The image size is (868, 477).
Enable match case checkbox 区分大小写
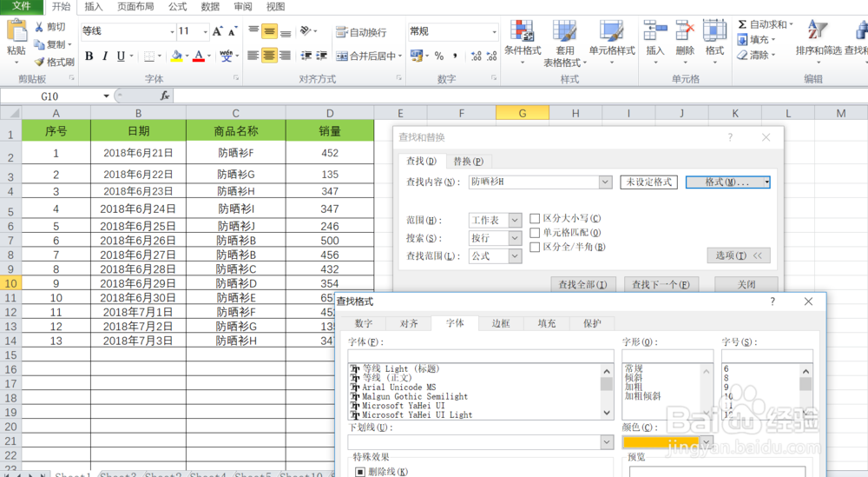[535, 218]
